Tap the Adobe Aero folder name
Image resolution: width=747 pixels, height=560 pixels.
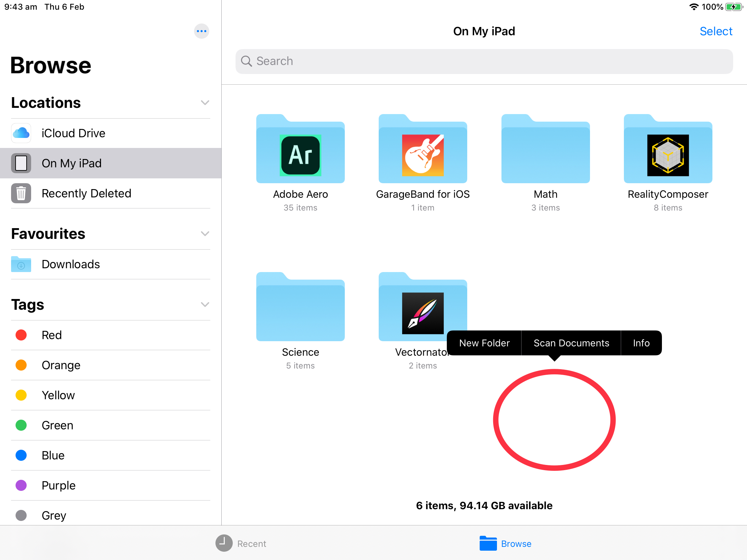point(301,194)
